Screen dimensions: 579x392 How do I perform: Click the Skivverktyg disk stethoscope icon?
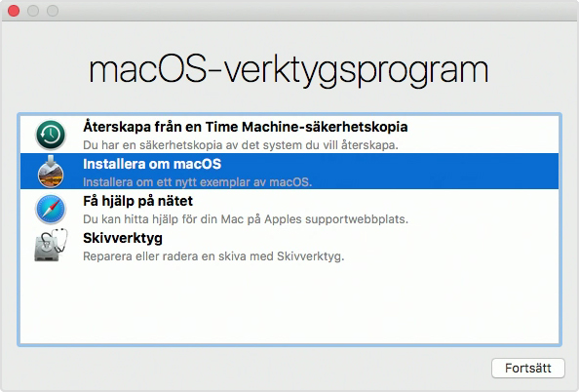click(x=51, y=245)
